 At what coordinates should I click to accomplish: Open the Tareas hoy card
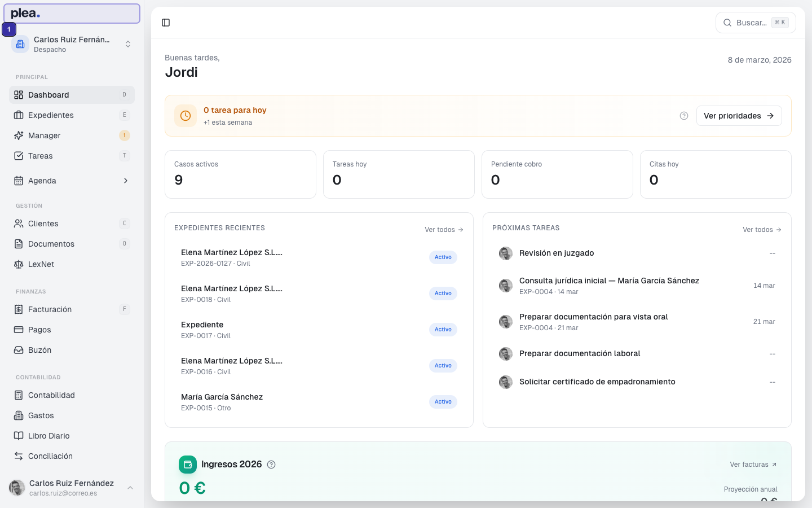pos(399,174)
